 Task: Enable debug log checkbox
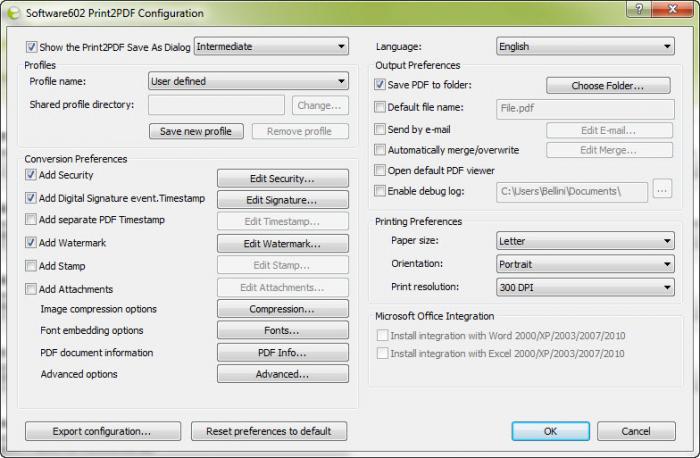coord(379,191)
